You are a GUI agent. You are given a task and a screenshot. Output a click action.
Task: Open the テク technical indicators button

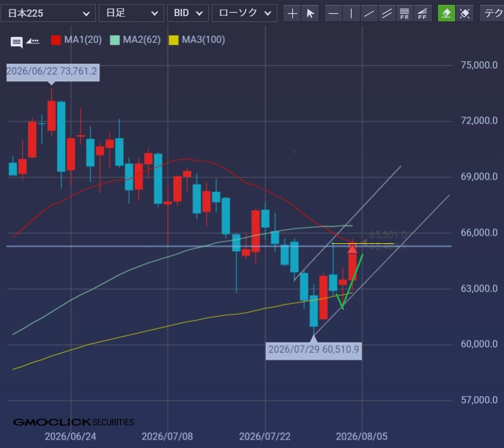tap(492, 14)
